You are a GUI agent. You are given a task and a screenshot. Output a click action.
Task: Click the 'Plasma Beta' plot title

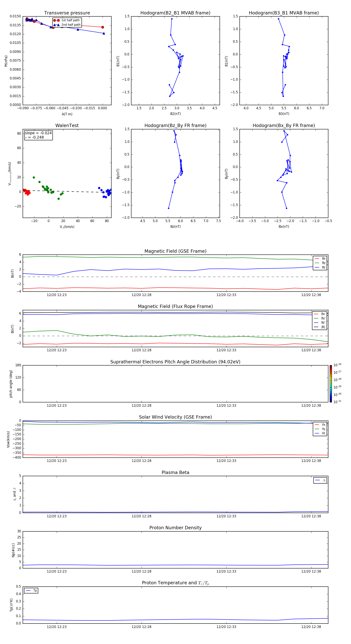point(175,472)
